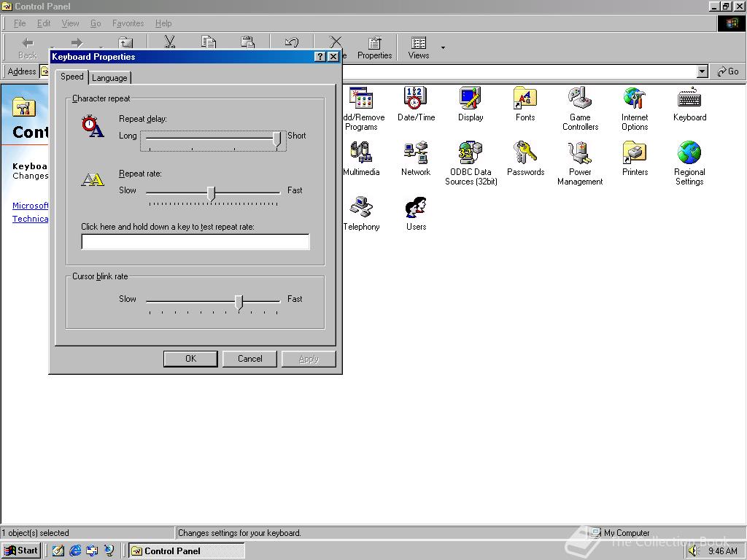The width and height of the screenshot is (747, 560).
Task: Click the View Channels quick launch icon
Action: [109, 551]
